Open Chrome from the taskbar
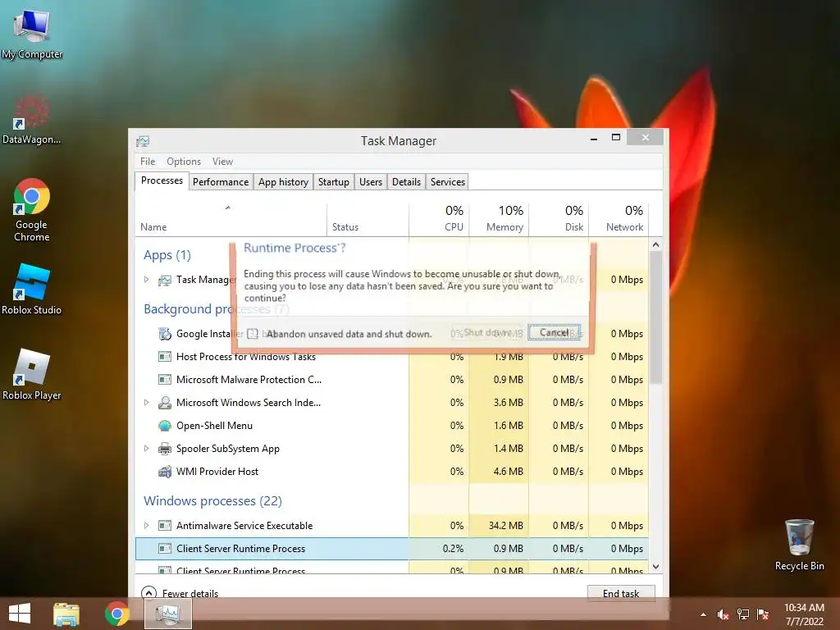840x630 pixels. point(116,614)
